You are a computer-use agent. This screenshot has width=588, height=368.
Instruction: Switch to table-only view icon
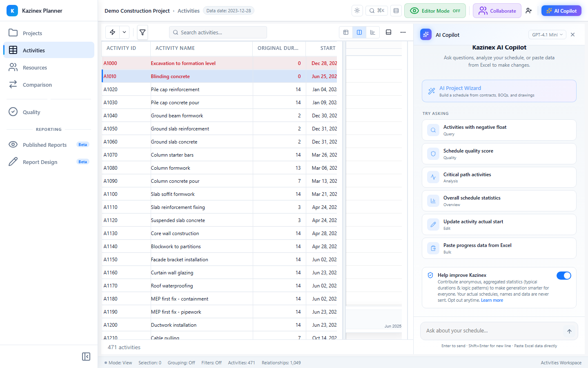coord(346,32)
